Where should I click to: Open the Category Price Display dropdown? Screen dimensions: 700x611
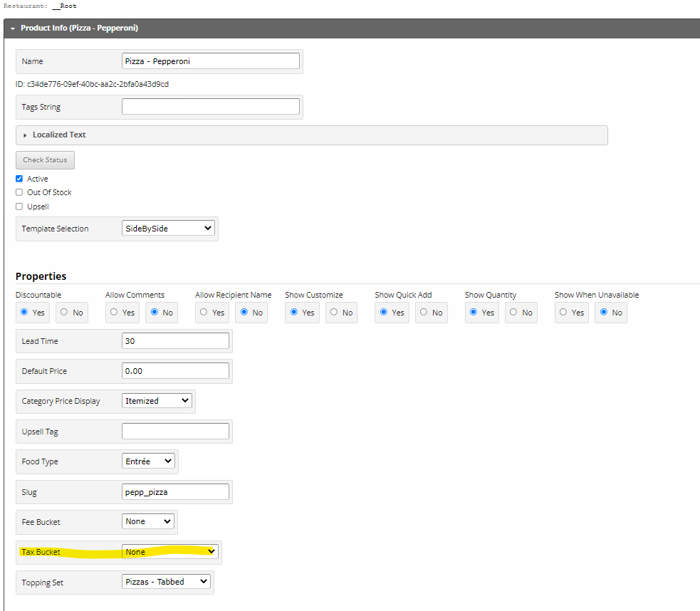click(157, 401)
